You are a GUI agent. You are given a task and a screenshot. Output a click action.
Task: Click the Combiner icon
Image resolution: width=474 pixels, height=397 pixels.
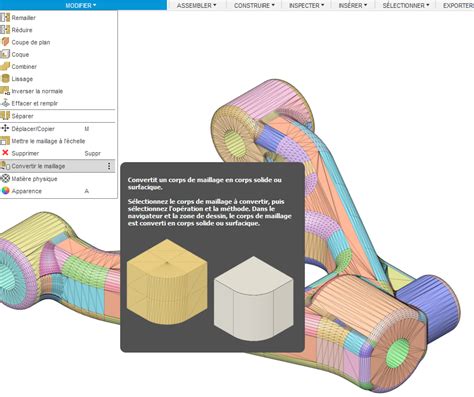[5, 66]
